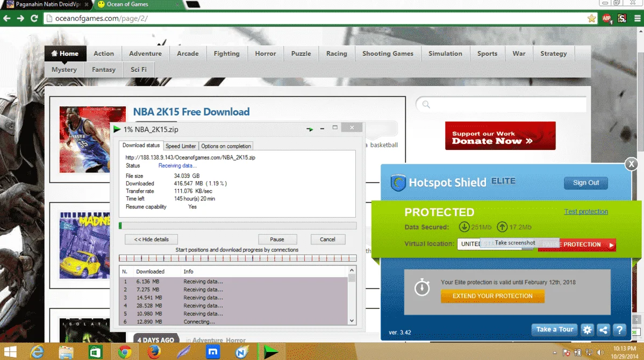Viewport: 644px width, 360px height.
Task: Click the Hotspot Shield logo
Action: [398, 183]
